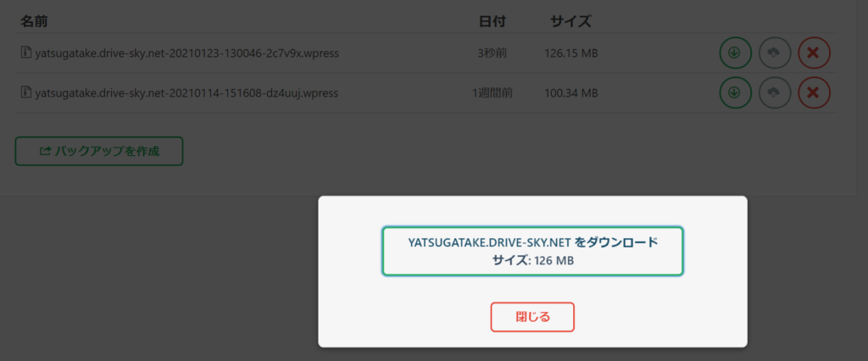Click the file icon beside the 2c7v9x backup
Viewport: 868px width, 361px height.
[25, 53]
